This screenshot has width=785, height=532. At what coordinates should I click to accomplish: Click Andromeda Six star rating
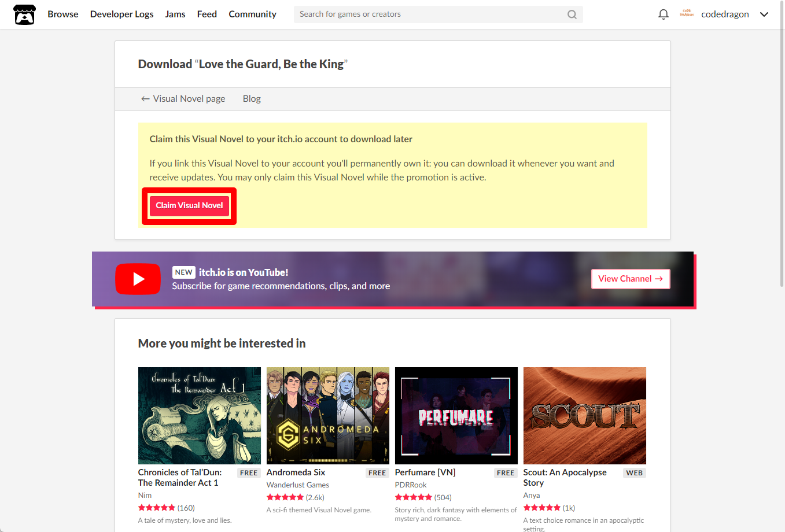(285, 497)
